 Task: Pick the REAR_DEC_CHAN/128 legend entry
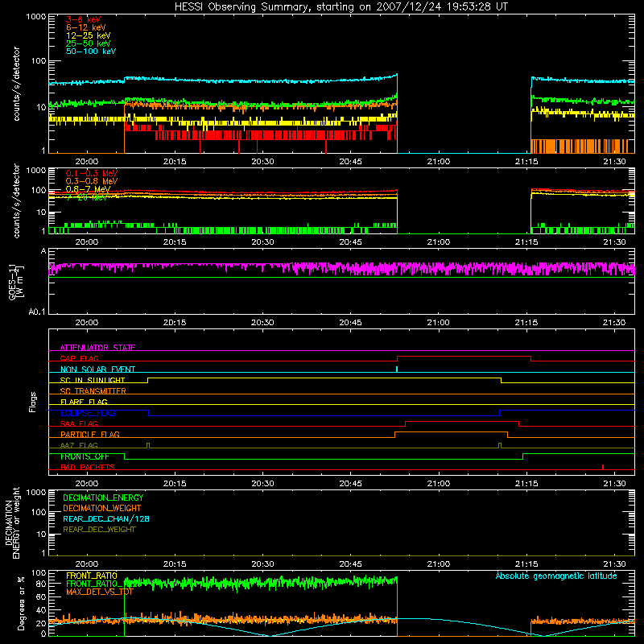click(106, 518)
